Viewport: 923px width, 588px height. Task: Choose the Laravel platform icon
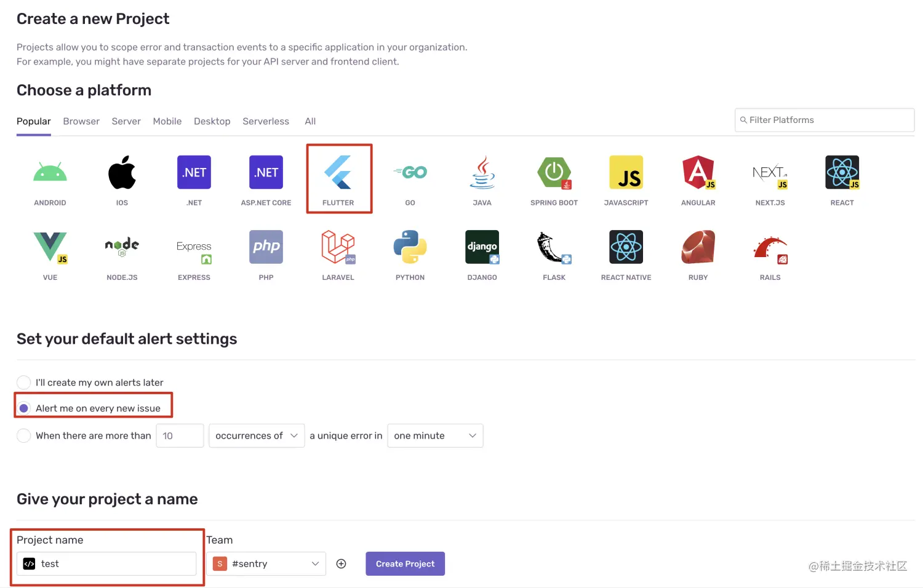tap(338, 247)
